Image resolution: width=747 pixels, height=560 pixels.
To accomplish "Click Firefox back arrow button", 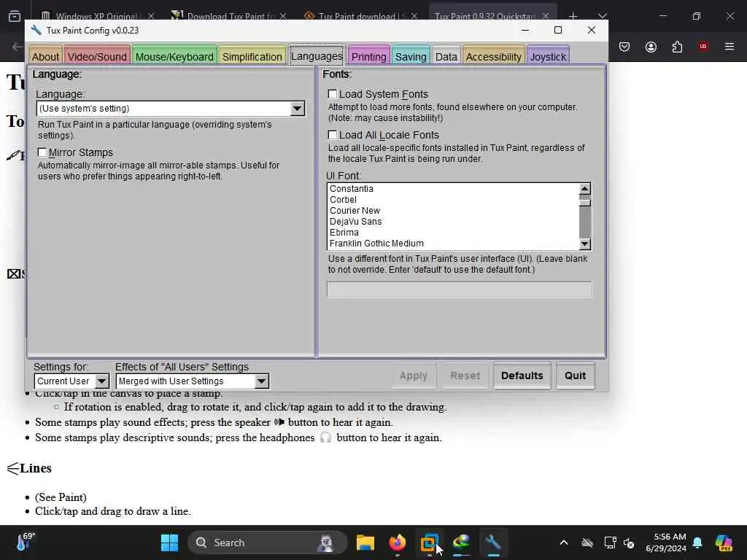I will pos(18,46).
